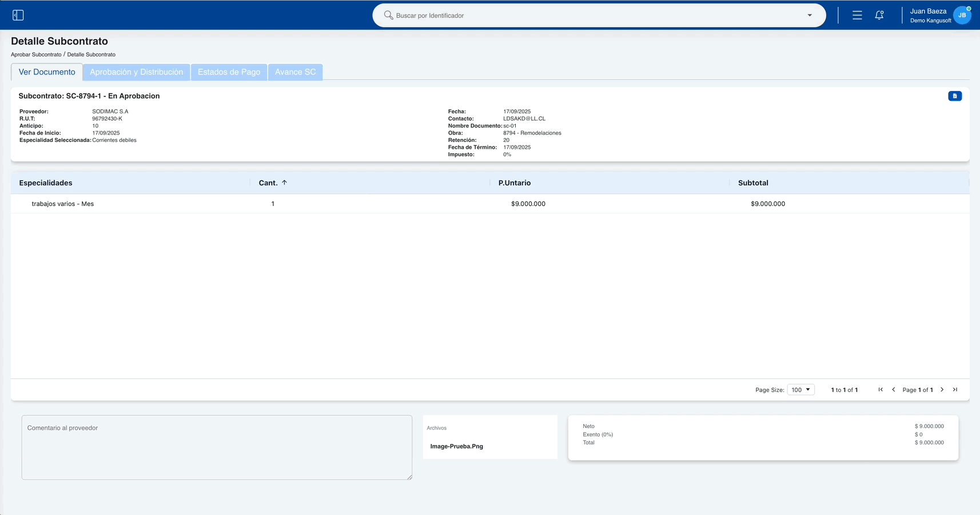Click the search magnifier icon

point(388,15)
